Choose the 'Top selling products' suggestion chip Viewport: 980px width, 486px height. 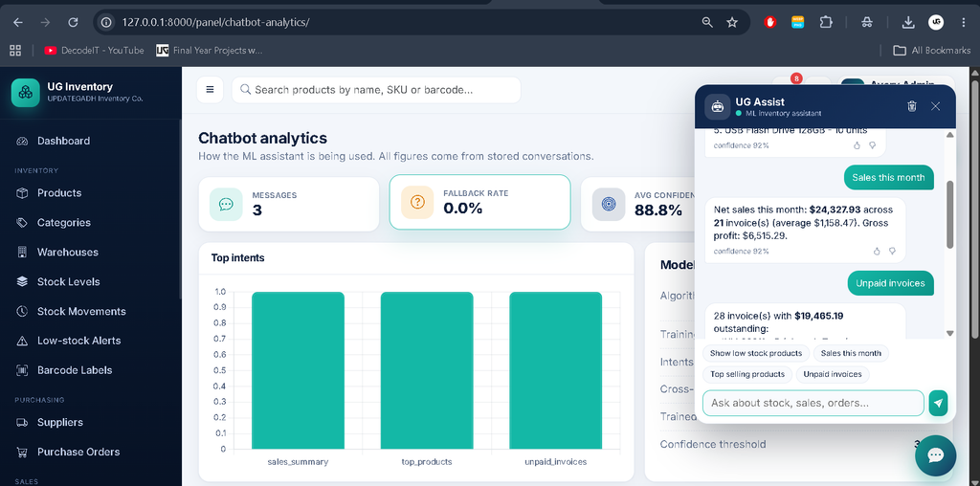coord(746,374)
